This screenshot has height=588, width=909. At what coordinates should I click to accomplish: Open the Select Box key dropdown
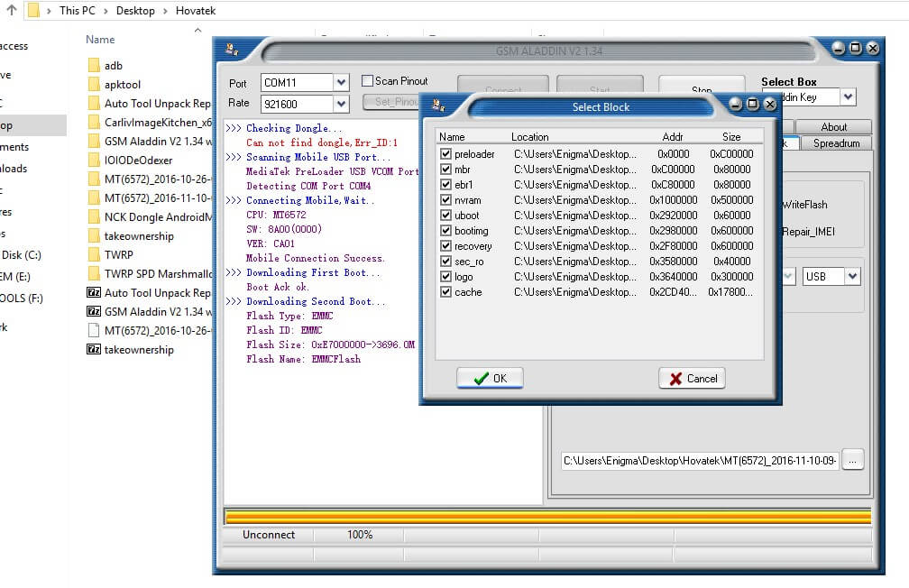click(848, 96)
